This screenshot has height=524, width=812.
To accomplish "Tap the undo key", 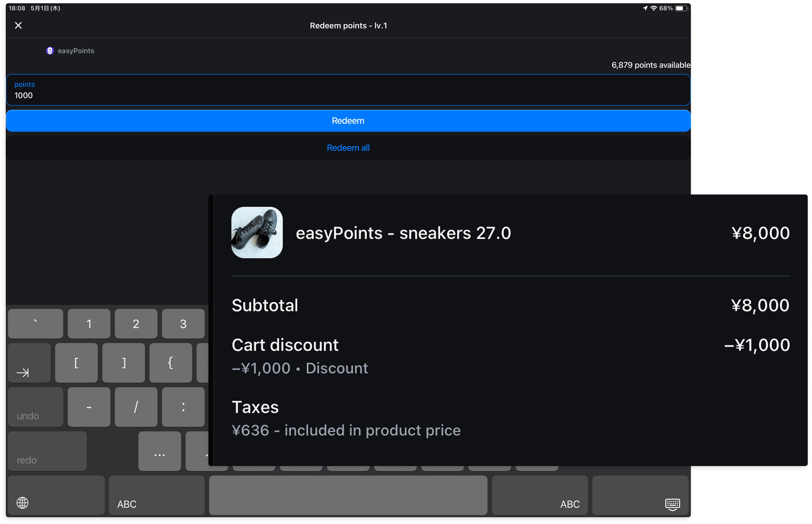I will pos(35,407).
